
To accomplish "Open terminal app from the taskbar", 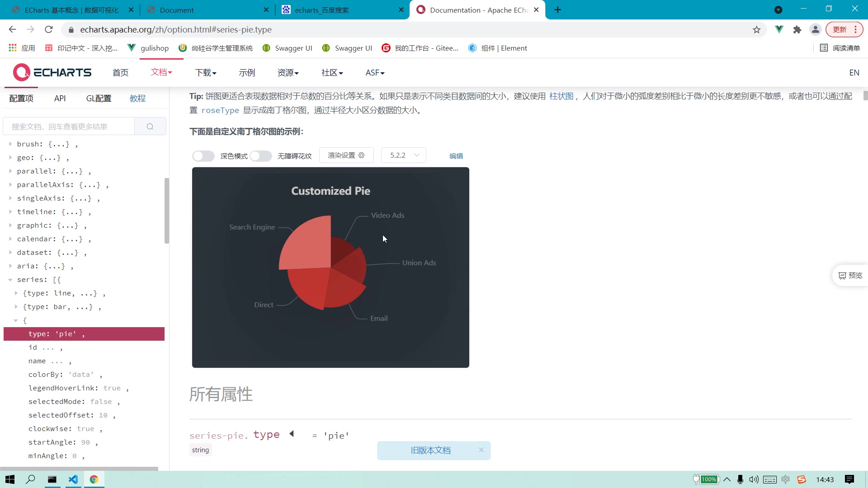I will (x=52, y=479).
